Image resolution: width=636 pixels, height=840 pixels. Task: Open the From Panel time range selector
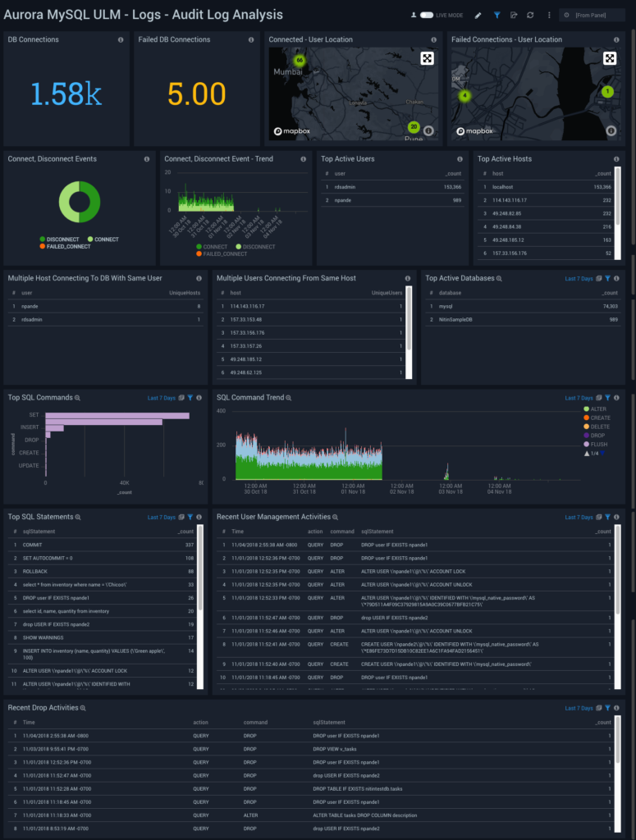pyautogui.click(x=592, y=15)
